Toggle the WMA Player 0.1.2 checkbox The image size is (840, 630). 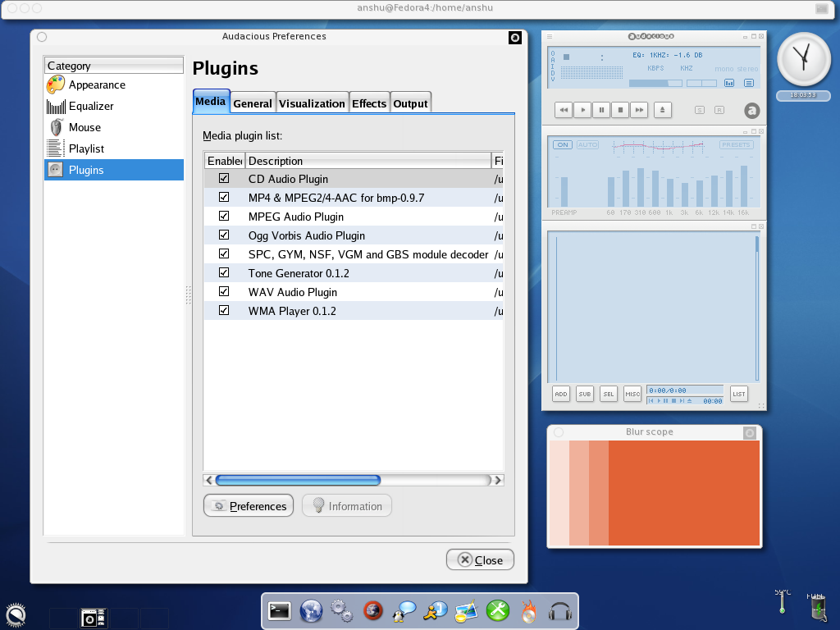[224, 310]
